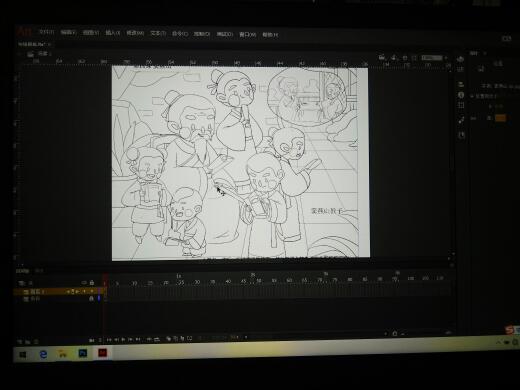
Task: Toggle the show/hide all layers header icon
Action: (84, 283)
